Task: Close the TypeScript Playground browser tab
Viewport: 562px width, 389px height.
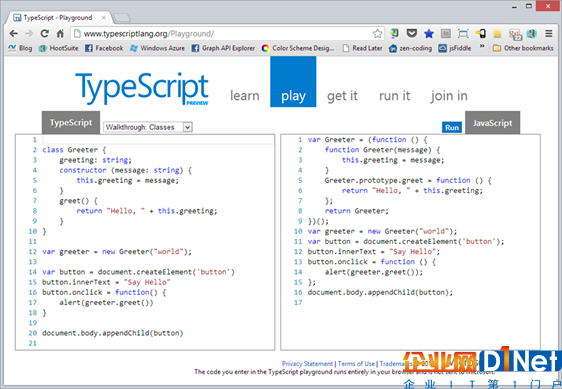Action: point(104,18)
